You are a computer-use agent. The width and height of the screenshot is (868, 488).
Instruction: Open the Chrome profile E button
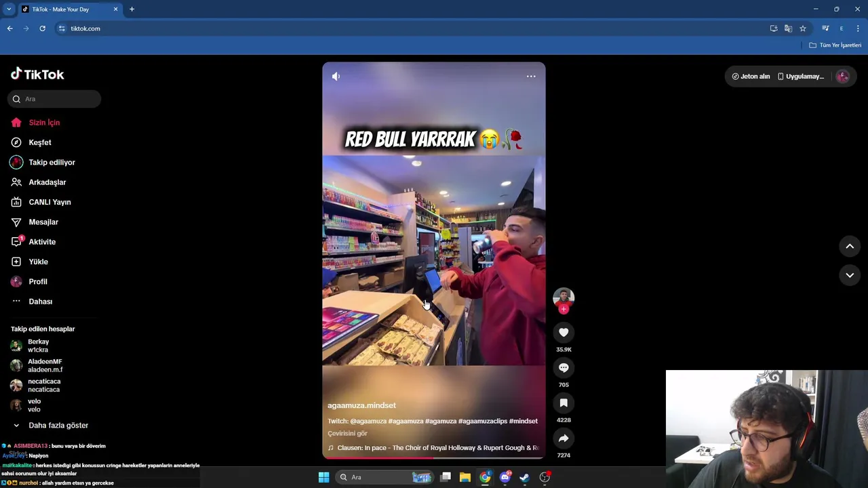[x=842, y=28]
